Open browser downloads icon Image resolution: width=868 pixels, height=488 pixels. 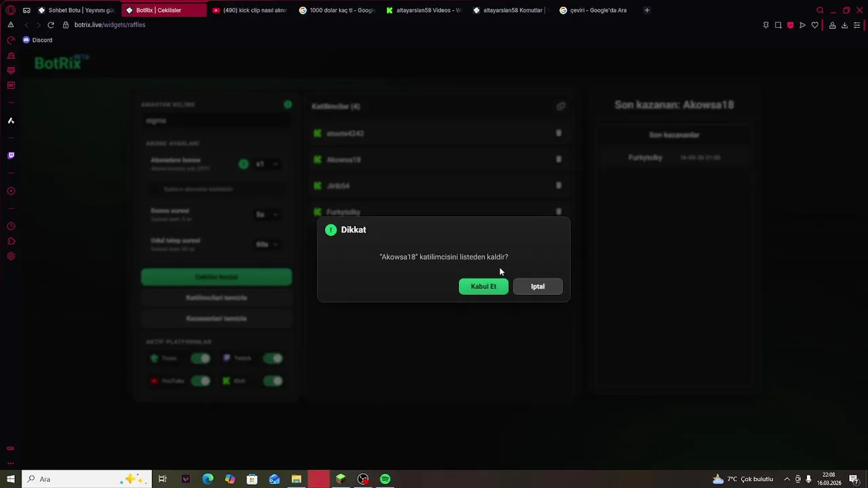point(844,25)
